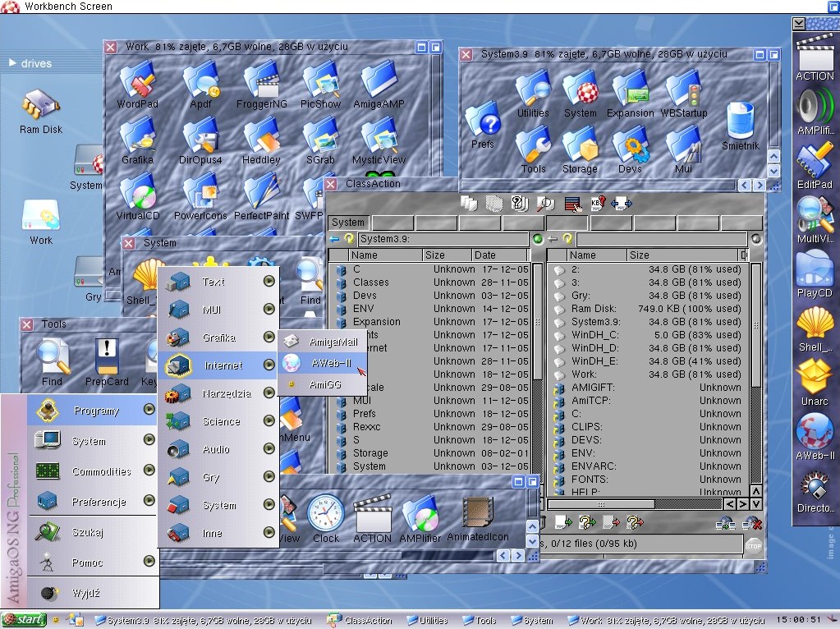Viewport: 840px width, 629px height.
Task: Launch ACTION from right dock
Action: (815, 57)
